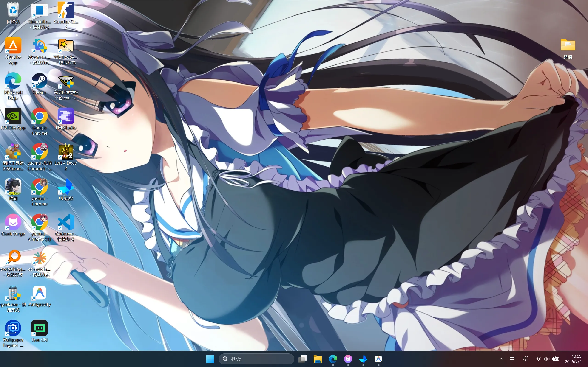Select the Steam desktop icon
The width and height of the screenshot is (588, 367).
(39, 84)
